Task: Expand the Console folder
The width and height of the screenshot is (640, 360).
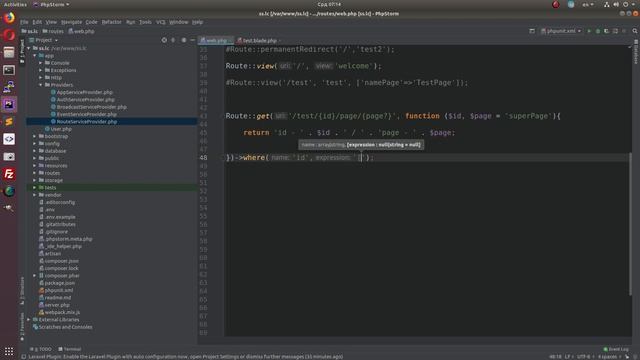Action: (41, 63)
